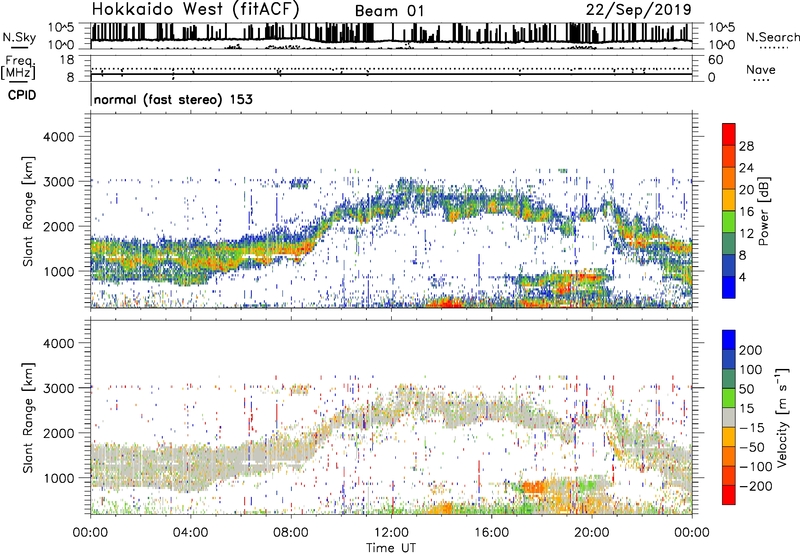Select the 3000 tick of velocity panel
Image resolution: width=800 pixels, height=554 pixels.
[59, 388]
